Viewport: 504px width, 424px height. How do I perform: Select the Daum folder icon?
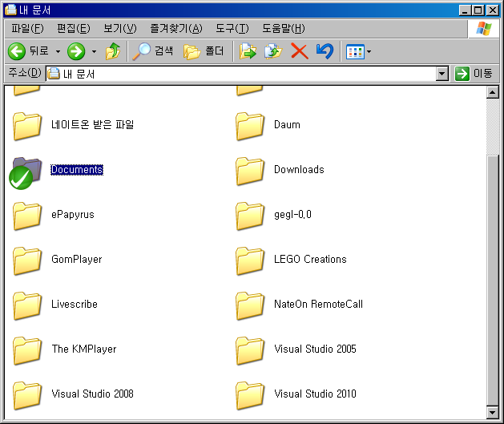pyautogui.click(x=250, y=126)
